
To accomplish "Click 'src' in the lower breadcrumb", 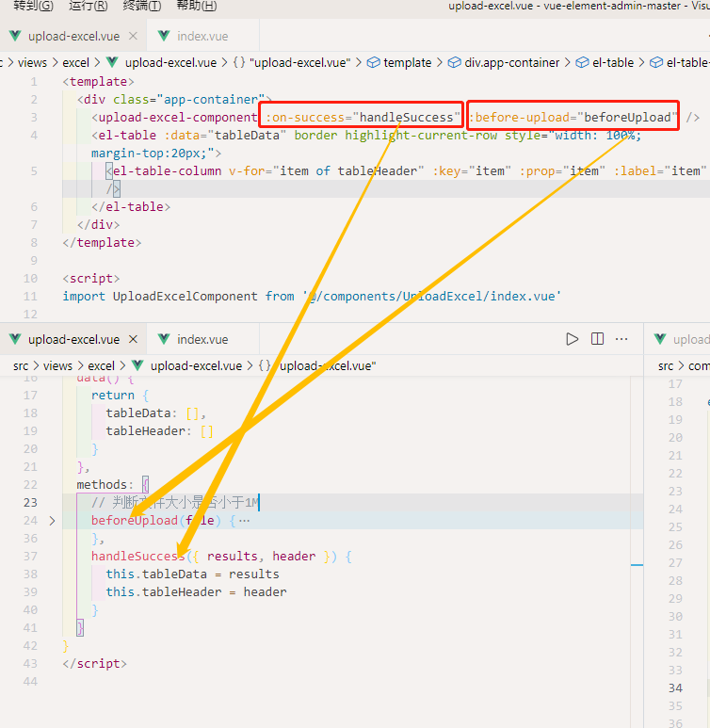I will (x=21, y=365).
